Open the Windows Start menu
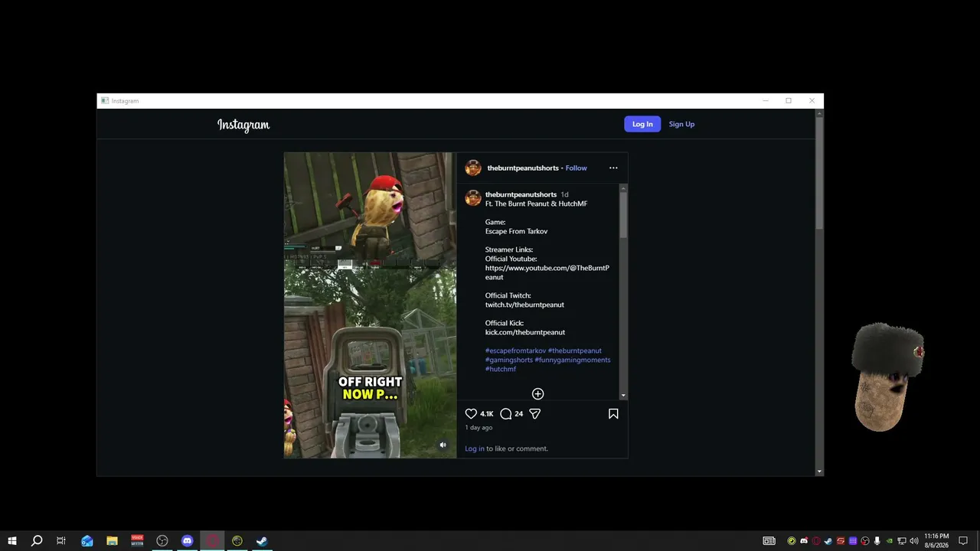Screen dimensions: 980x551 12,541
